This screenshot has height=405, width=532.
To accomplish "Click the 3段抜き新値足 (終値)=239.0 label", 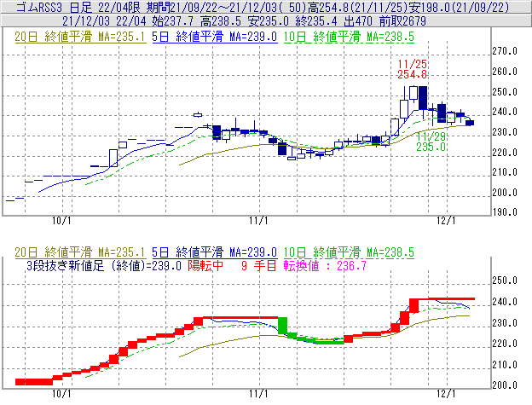I will point(104,265).
